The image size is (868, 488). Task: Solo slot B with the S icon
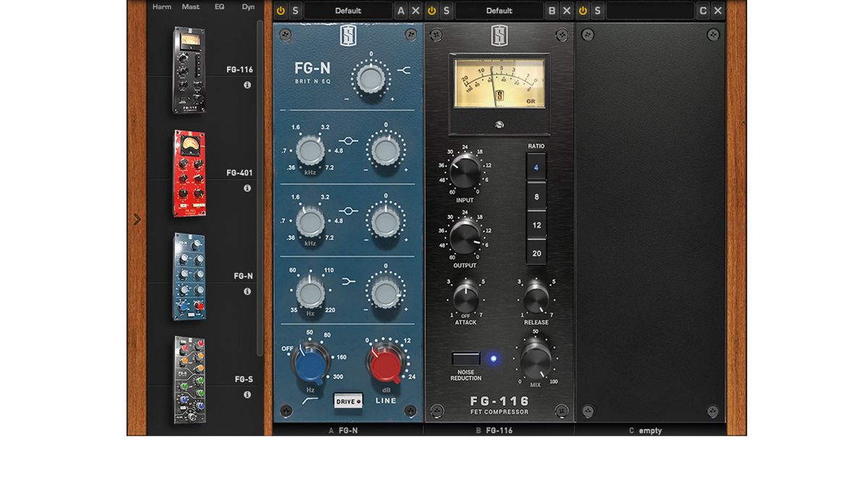pos(446,10)
